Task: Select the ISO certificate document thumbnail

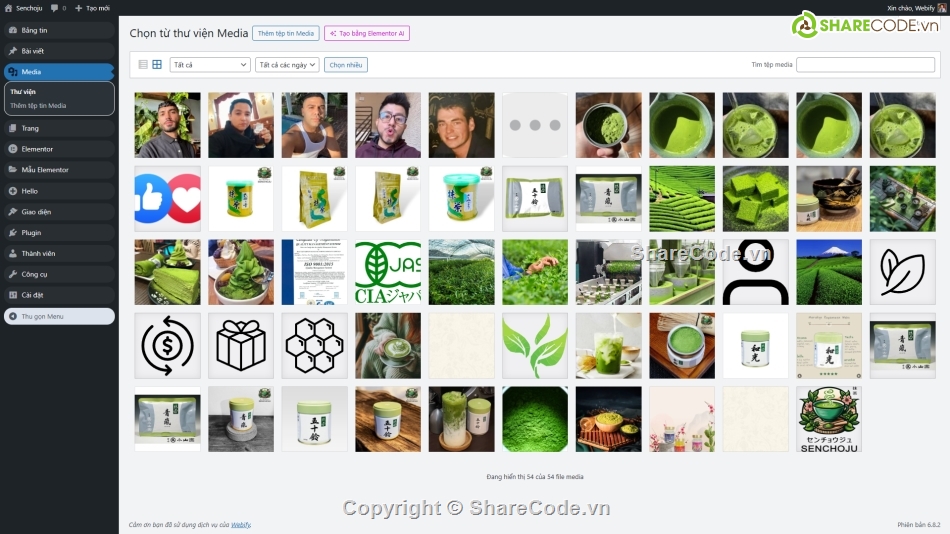Action: (x=314, y=272)
